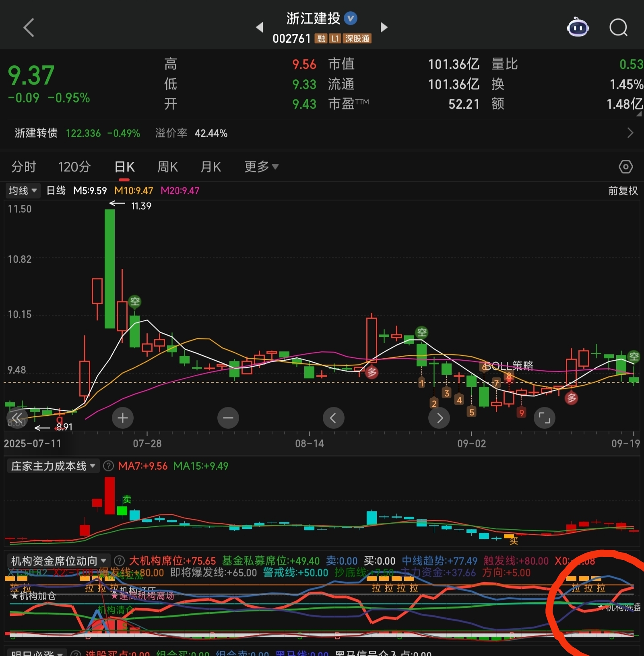Enter fullscreen chart mode

point(545,418)
